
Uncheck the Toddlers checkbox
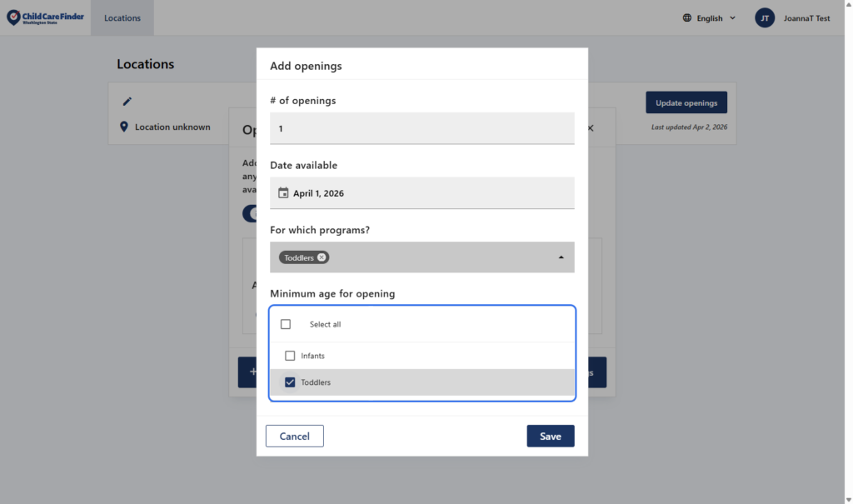290,382
